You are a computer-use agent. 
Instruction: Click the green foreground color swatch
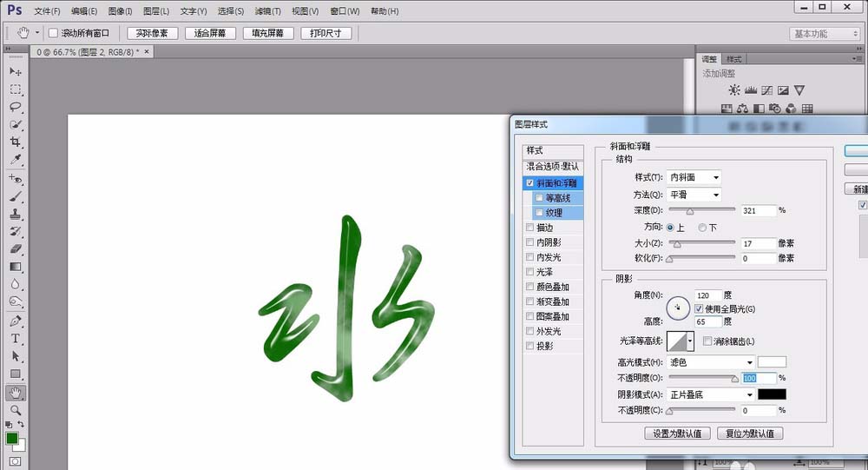pos(11,439)
